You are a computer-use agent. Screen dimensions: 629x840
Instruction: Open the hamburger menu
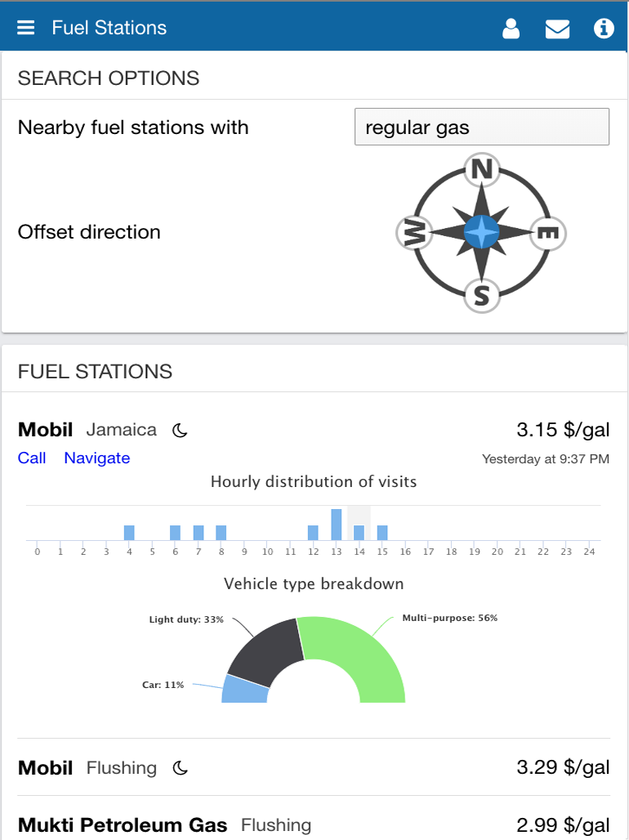point(25,28)
